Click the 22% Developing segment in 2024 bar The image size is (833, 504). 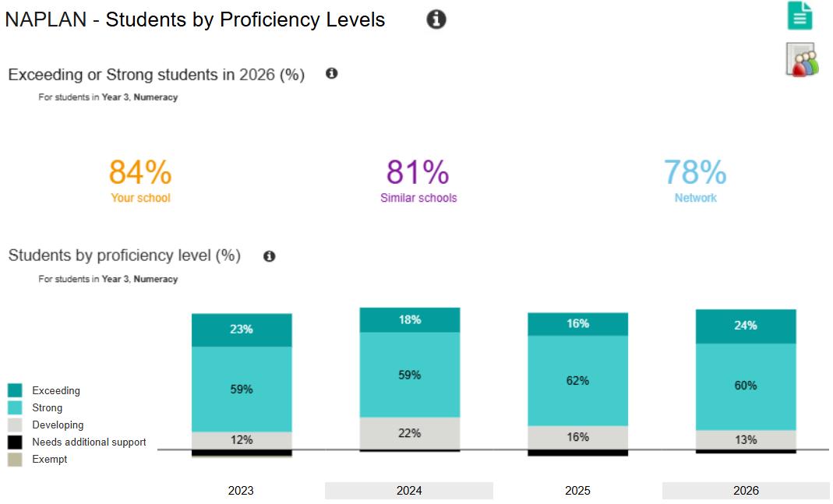pyautogui.click(x=410, y=433)
